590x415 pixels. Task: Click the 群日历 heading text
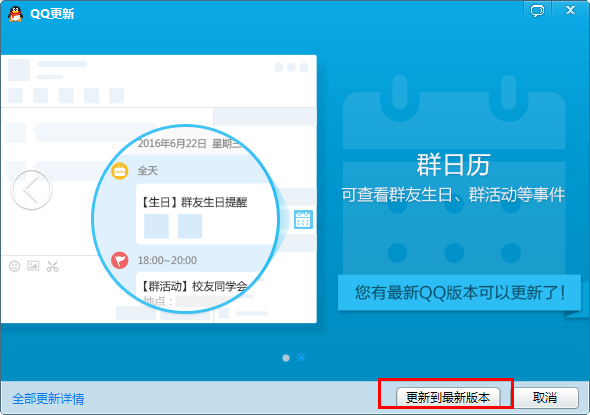[x=453, y=165]
